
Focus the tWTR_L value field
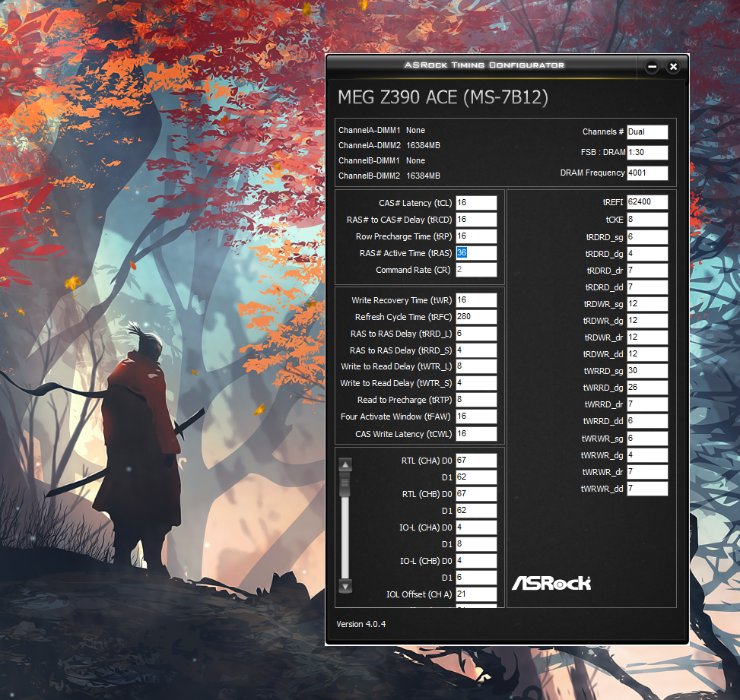click(476, 366)
